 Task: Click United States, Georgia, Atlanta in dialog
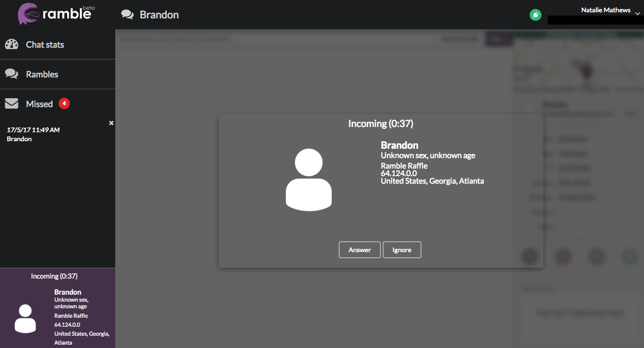click(x=432, y=181)
